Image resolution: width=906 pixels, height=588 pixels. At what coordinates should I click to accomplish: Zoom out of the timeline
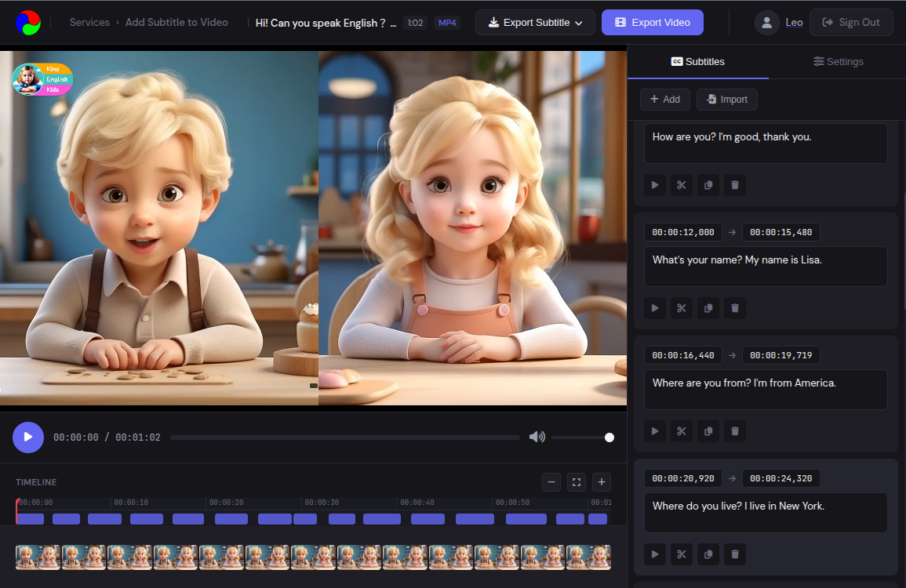tap(551, 481)
